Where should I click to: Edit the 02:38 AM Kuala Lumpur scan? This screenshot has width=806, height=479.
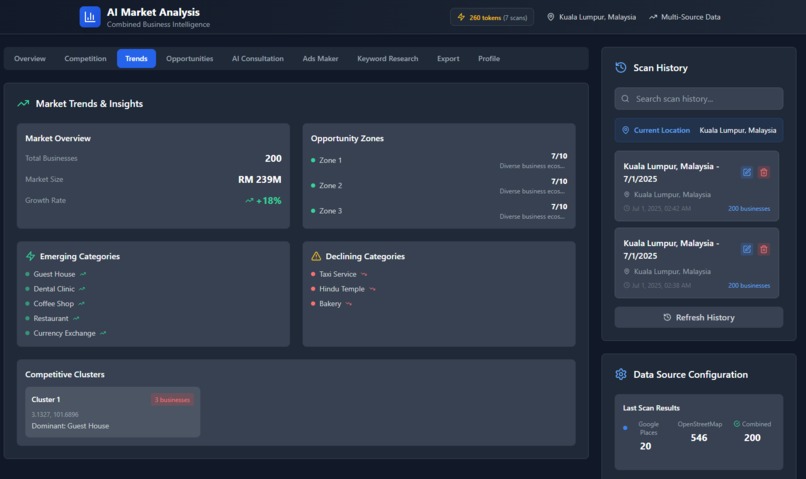tap(747, 249)
